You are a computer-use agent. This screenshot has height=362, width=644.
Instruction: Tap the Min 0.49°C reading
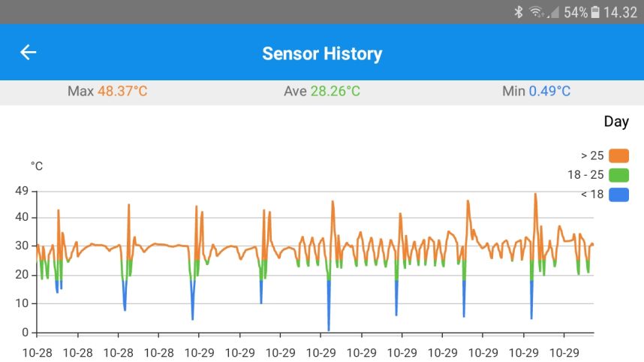point(536,92)
